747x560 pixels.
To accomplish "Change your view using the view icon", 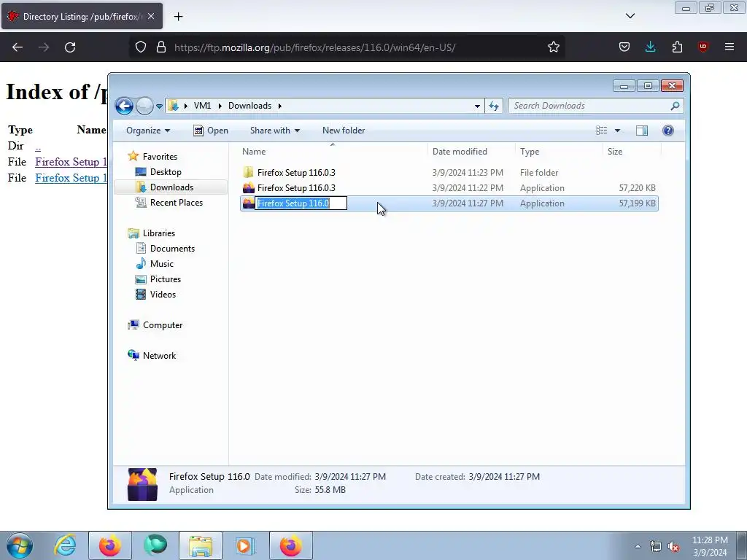I will point(601,131).
